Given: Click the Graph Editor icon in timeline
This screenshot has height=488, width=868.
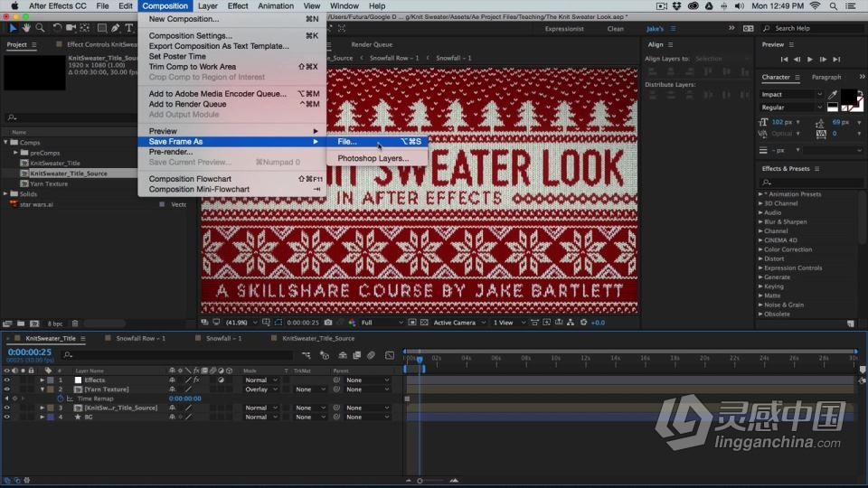Looking at the screenshot, I should pyautogui.click(x=390, y=355).
